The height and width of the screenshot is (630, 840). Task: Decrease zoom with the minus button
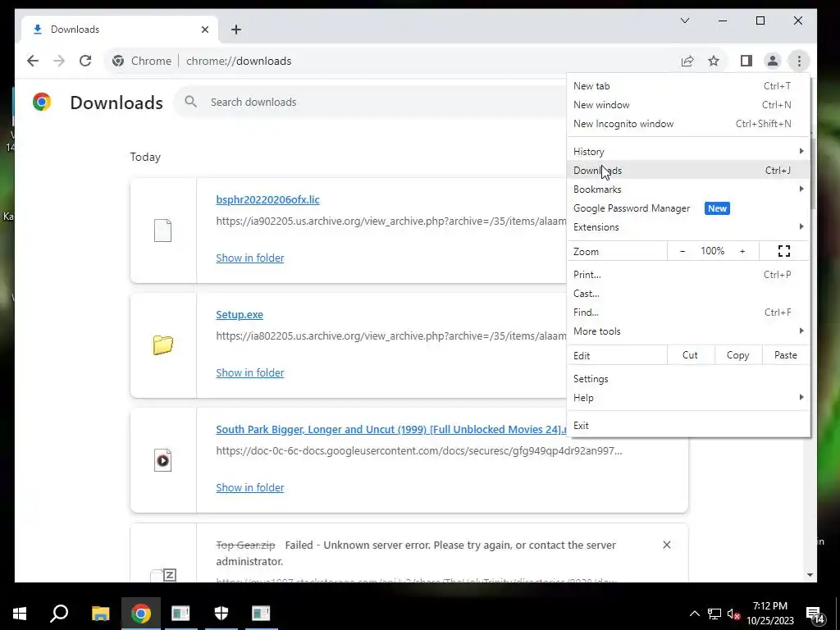[682, 251]
